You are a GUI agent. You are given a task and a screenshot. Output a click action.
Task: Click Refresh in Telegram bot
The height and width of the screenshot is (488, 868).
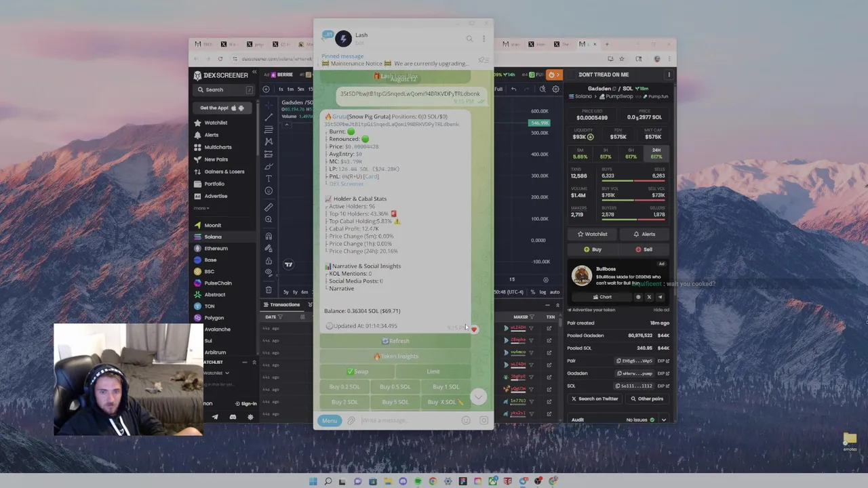[395, 341]
